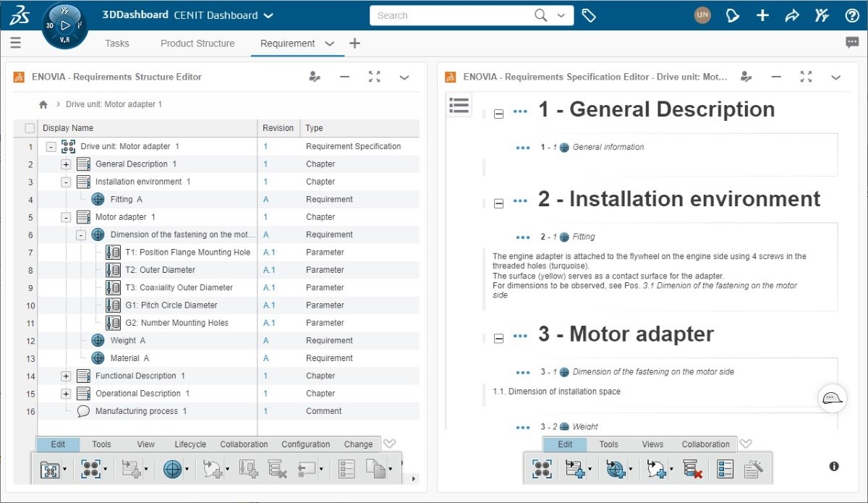This screenshot has height=503, width=868.
Task: Open the search options dropdown arrow
Action: 560,15
